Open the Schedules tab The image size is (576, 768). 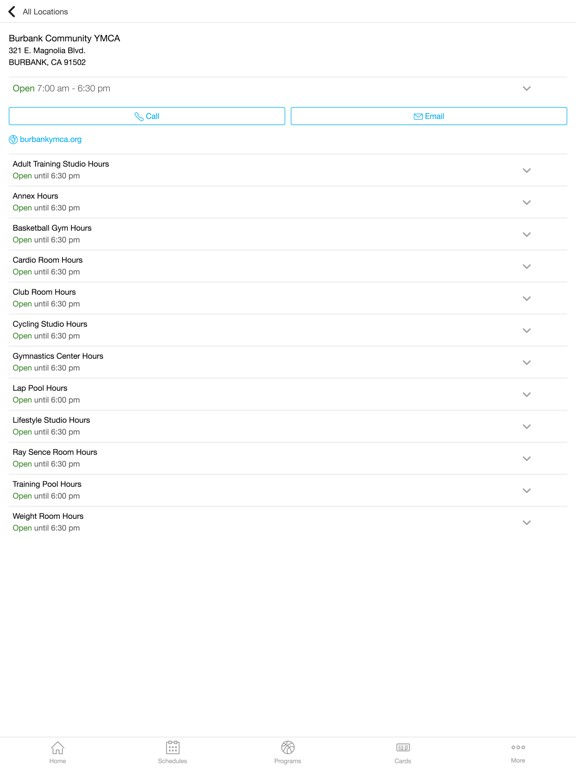(172, 752)
